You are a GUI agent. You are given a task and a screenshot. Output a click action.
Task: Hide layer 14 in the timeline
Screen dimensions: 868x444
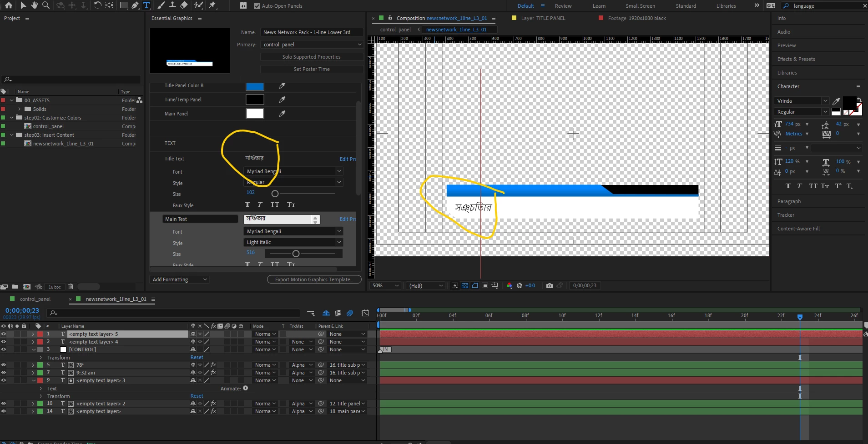pos(4,411)
